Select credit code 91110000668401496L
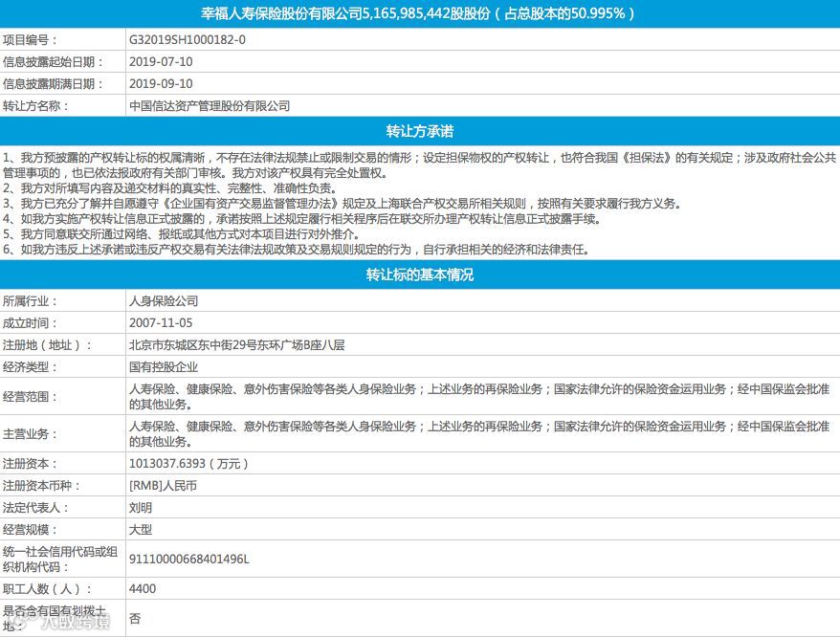 [x=189, y=559]
